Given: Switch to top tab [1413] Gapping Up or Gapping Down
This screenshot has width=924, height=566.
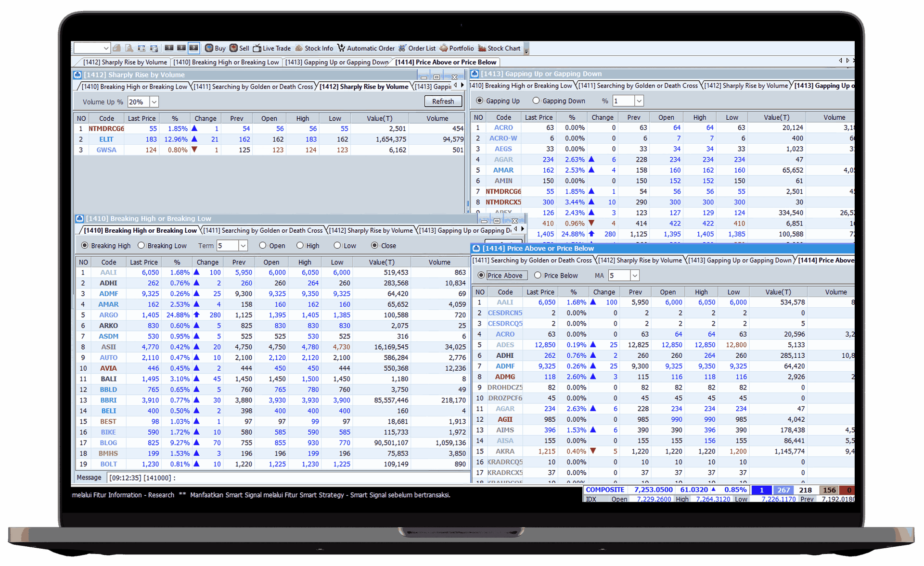Looking at the screenshot, I should click(336, 63).
